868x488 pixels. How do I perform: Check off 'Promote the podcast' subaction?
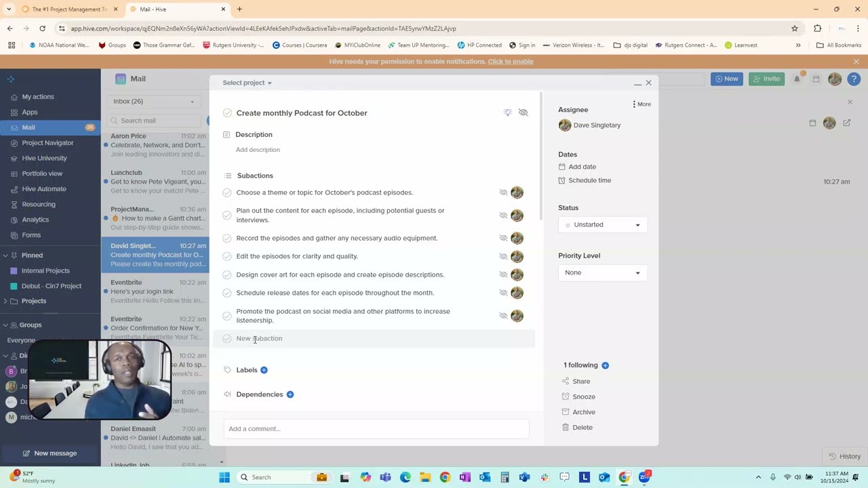(227, 316)
